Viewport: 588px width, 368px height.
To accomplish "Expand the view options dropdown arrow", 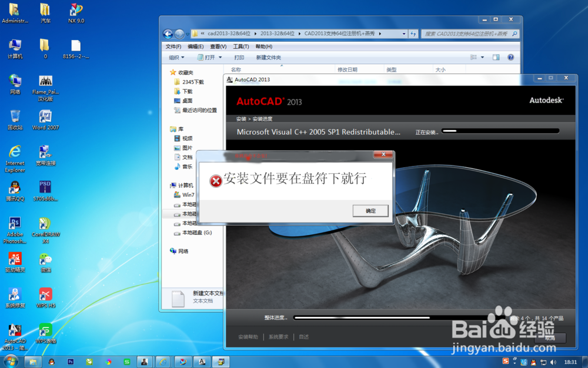I will pyautogui.click(x=482, y=57).
